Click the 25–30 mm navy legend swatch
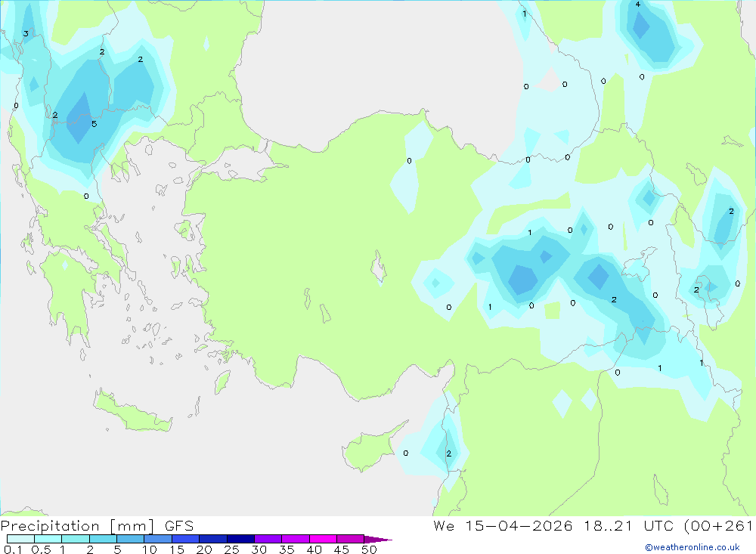Image resolution: width=756 pixels, height=554 pixels. (x=240, y=539)
